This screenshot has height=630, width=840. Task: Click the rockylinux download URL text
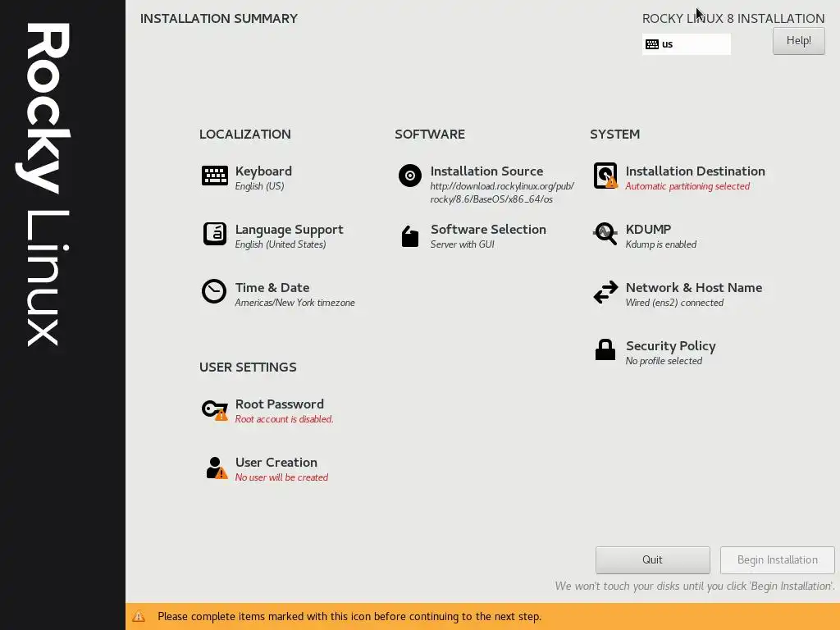[x=502, y=193]
